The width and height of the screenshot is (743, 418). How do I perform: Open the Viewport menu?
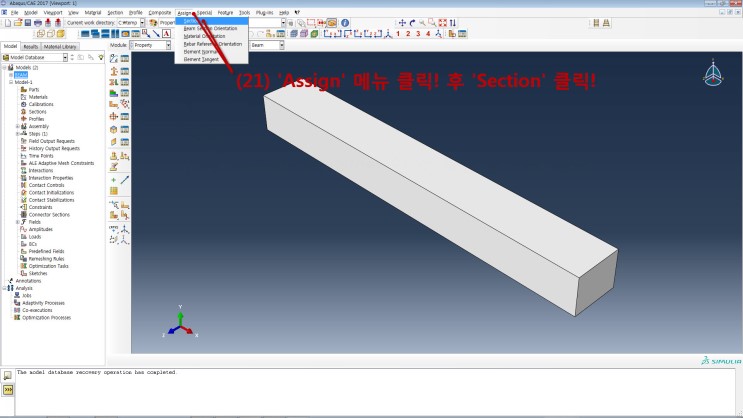tap(53, 13)
